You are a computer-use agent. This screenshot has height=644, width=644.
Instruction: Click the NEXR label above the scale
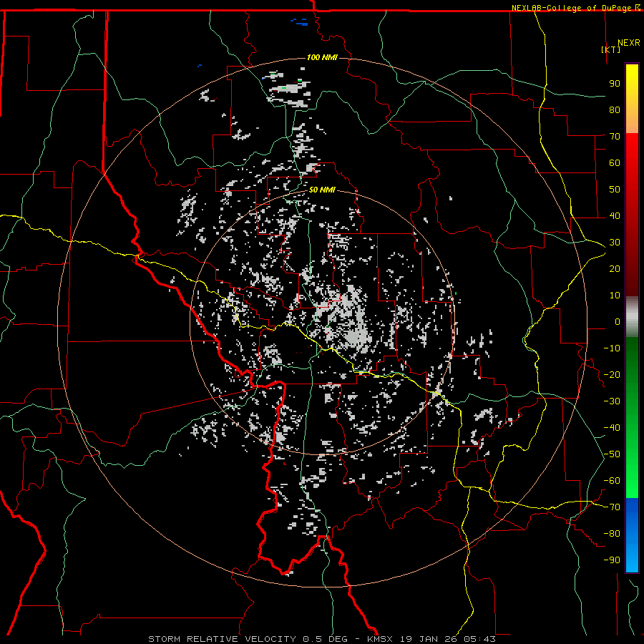click(629, 43)
